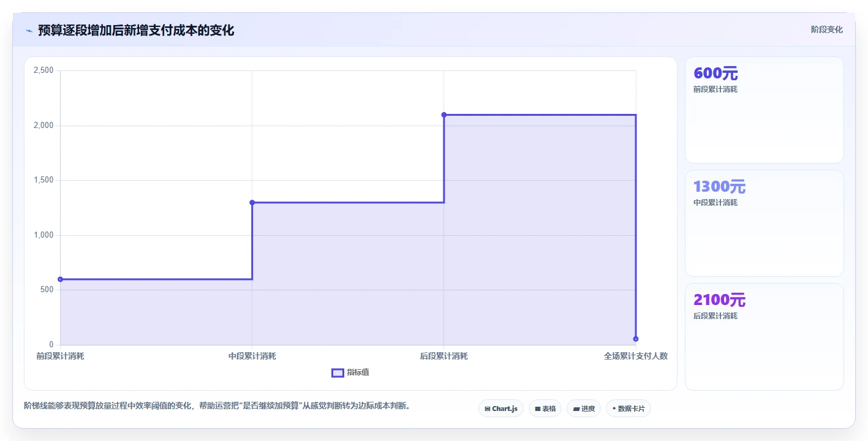Select the Chart.js tag
868x441 pixels.
click(501, 409)
